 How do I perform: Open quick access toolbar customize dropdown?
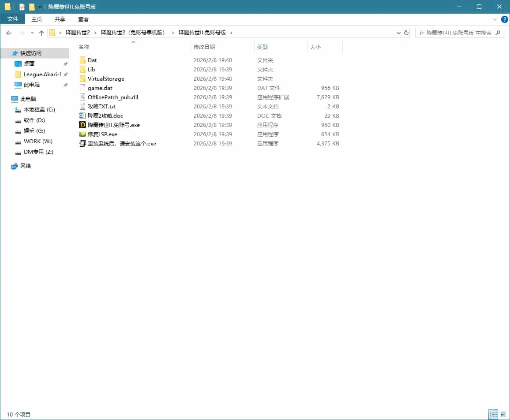(x=40, y=7)
